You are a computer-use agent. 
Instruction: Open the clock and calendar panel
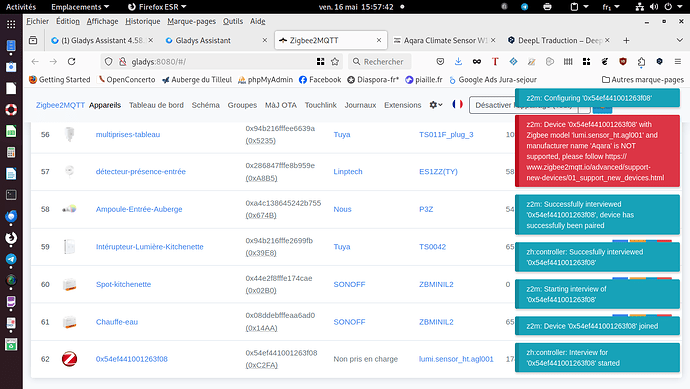tap(356, 7)
